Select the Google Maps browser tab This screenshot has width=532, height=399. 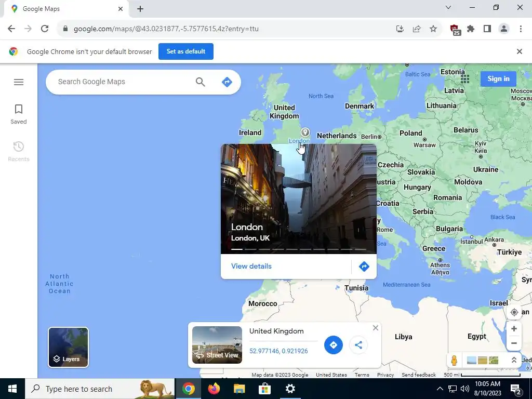(x=66, y=9)
